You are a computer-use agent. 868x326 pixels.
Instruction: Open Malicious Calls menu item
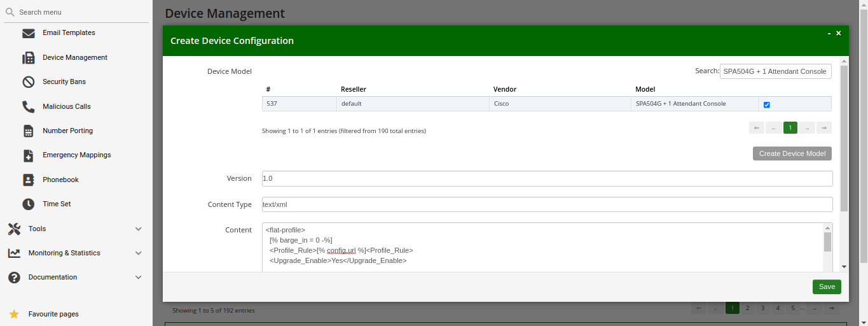coord(67,106)
